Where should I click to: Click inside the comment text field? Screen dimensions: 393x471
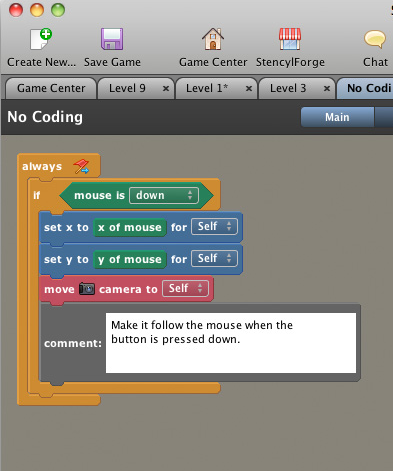point(231,343)
